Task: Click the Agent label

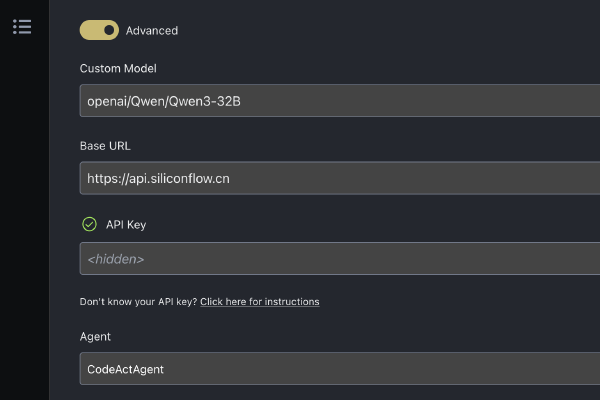Action: pyautogui.click(x=95, y=336)
